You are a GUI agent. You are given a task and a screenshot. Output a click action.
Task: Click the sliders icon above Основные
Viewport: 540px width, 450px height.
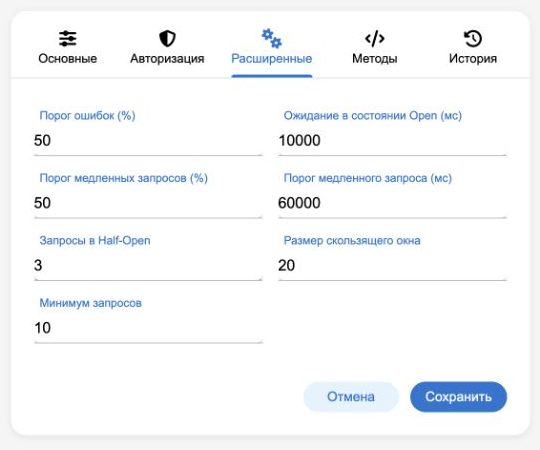coord(68,39)
